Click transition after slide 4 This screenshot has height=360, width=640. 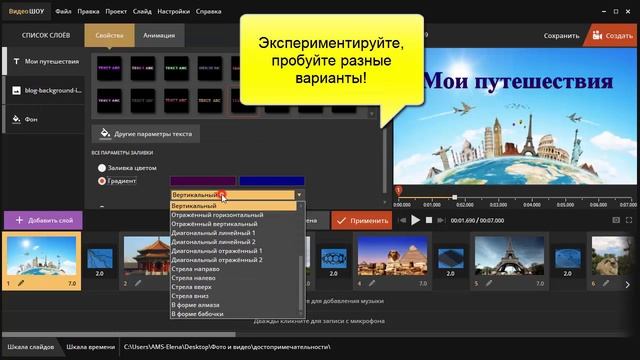pos(451,258)
